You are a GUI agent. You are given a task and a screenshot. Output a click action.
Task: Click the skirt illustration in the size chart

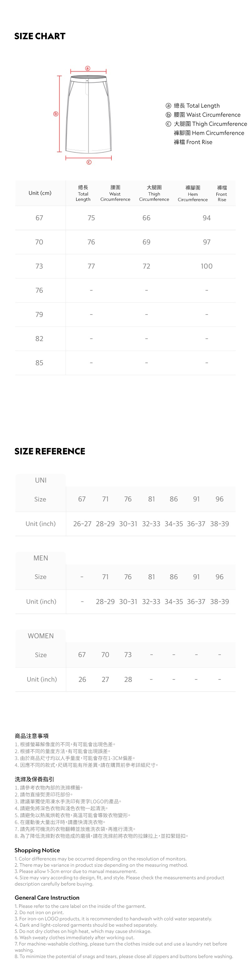[x=88, y=114]
